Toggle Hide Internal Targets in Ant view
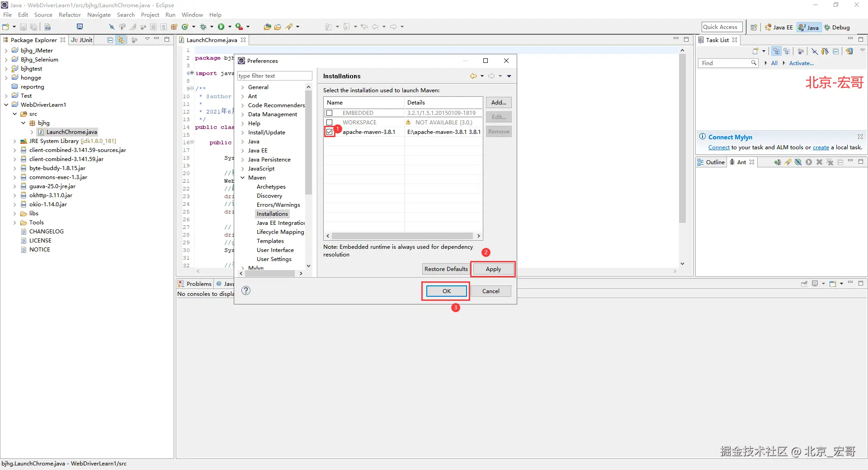 coord(798,162)
